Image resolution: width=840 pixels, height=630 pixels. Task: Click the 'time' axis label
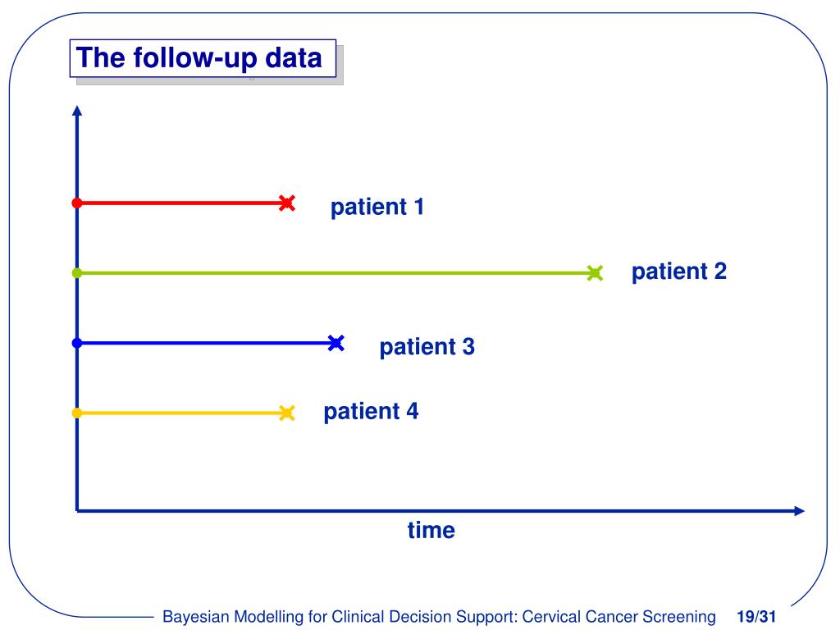coord(431,531)
